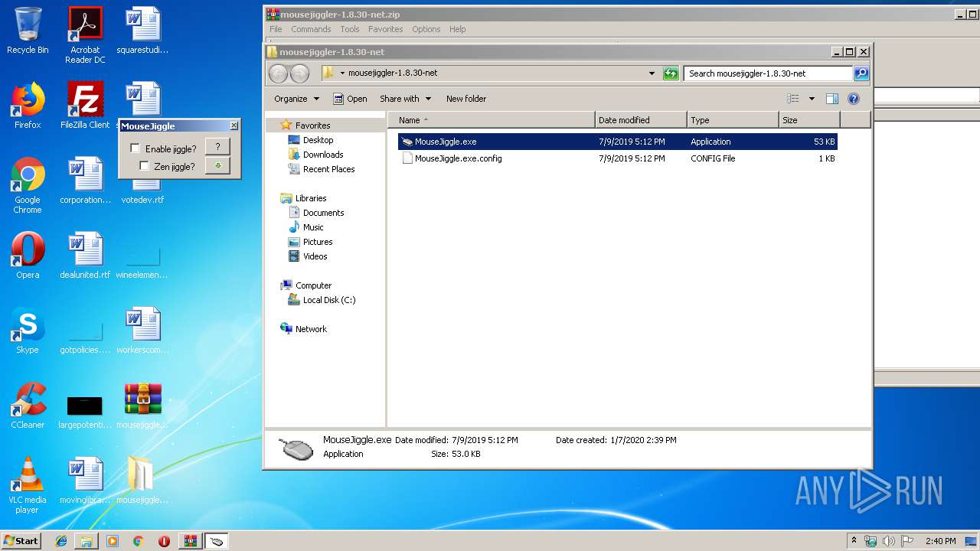Image resolution: width=980 pixels, height=551 pixels.
Task: Open the Tools menu in WinRAR
Action: (350, 29)
